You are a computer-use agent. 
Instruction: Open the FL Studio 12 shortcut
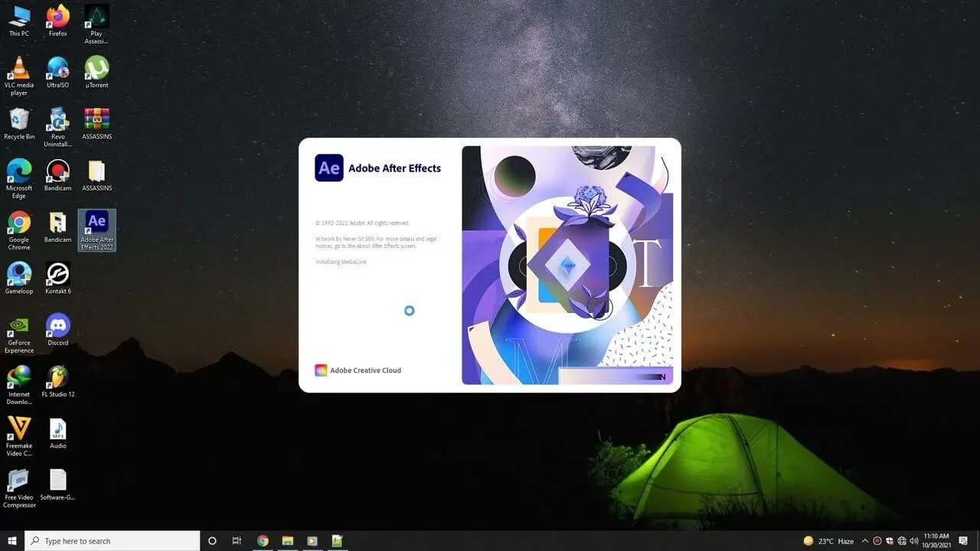(x=57, y=381)
